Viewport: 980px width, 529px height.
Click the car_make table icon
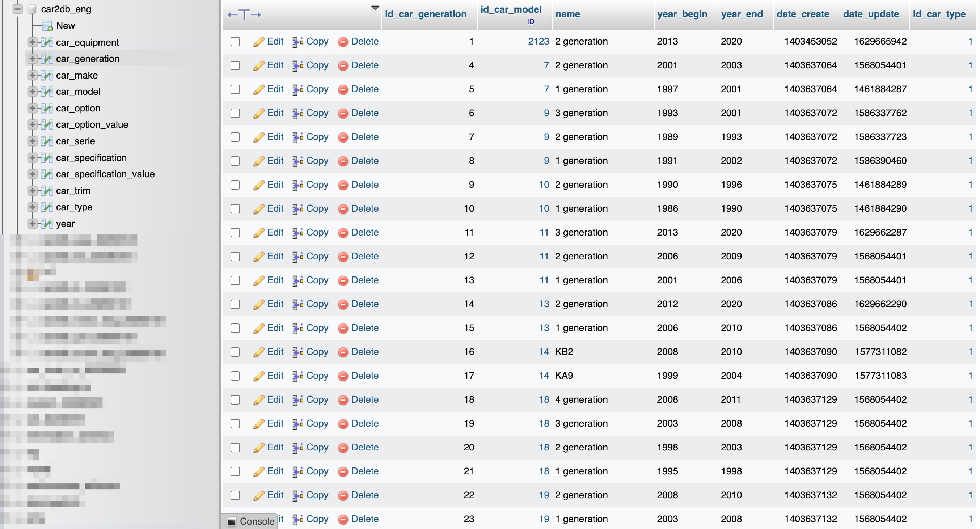(x=47, y=75)
